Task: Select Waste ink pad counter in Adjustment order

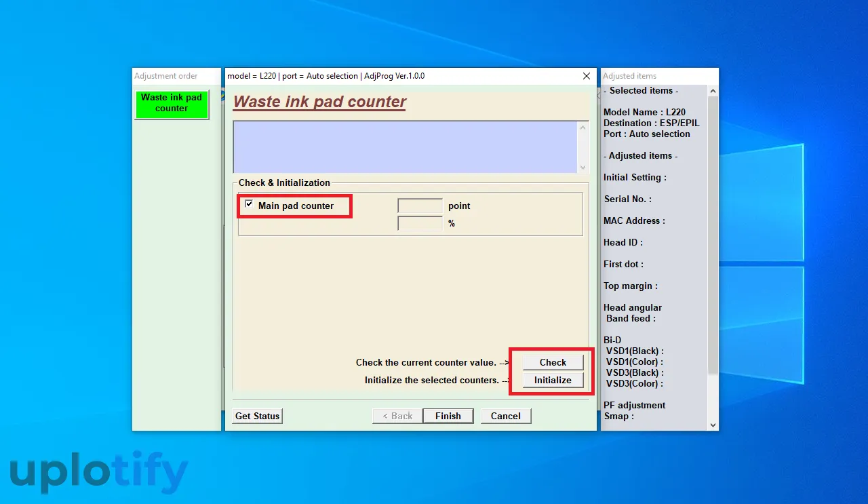Action: coord(172,104)
